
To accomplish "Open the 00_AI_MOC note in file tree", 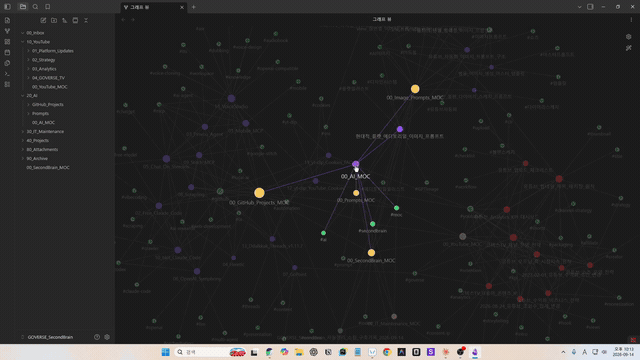I will click(43, 122).
